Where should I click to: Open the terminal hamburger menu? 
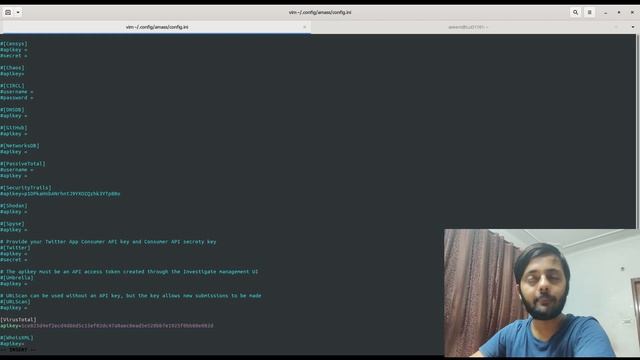[589, 12]
